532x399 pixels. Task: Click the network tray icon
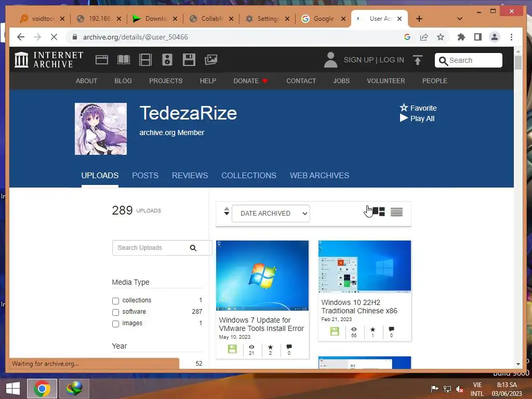click(x=447, y=389)
